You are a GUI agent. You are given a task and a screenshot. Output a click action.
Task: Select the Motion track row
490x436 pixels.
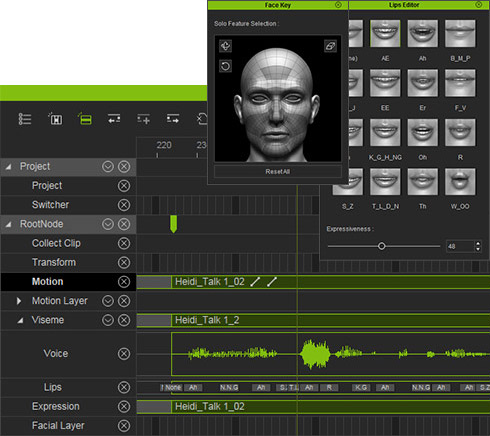(68, 282)
